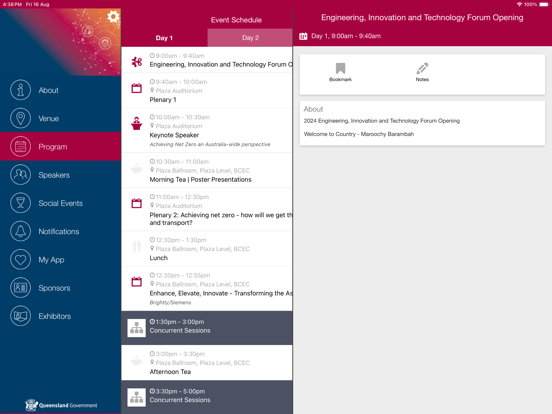The height and width of the screenshot is (414, 552).
Task: Click the calendar icon for Plenary 2
Action: pyautogui.click(x=137, y=203)
